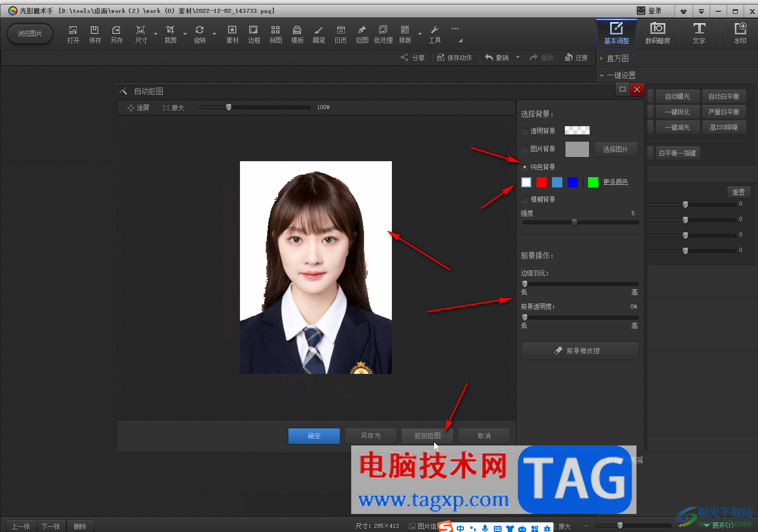Collapse the 一键设置 section
758x532 pixels.
point(601,76)
